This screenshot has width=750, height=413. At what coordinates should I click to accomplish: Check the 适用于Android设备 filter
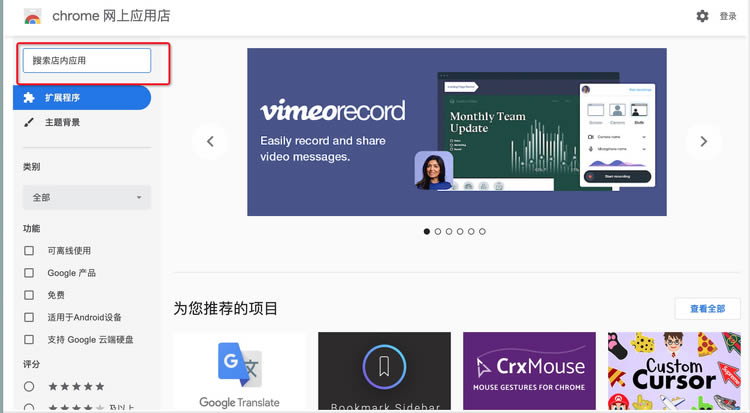point(29,317)
